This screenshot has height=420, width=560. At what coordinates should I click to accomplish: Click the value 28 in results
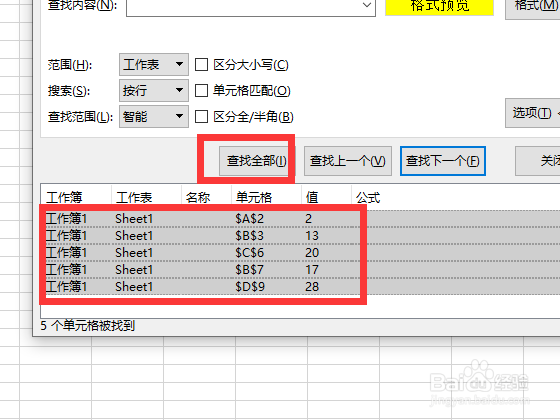(x=312, y=286)
